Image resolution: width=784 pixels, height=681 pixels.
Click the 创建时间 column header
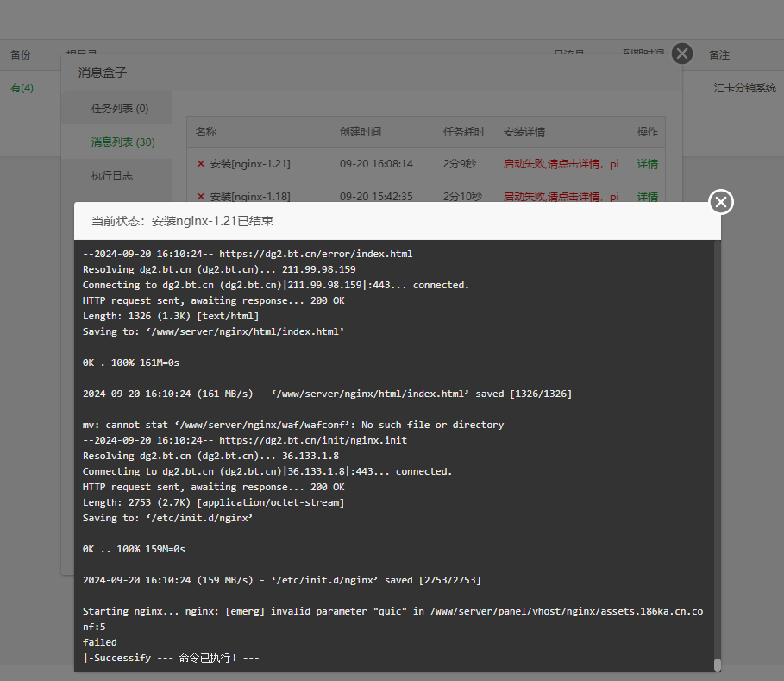[x=361, y=131]
